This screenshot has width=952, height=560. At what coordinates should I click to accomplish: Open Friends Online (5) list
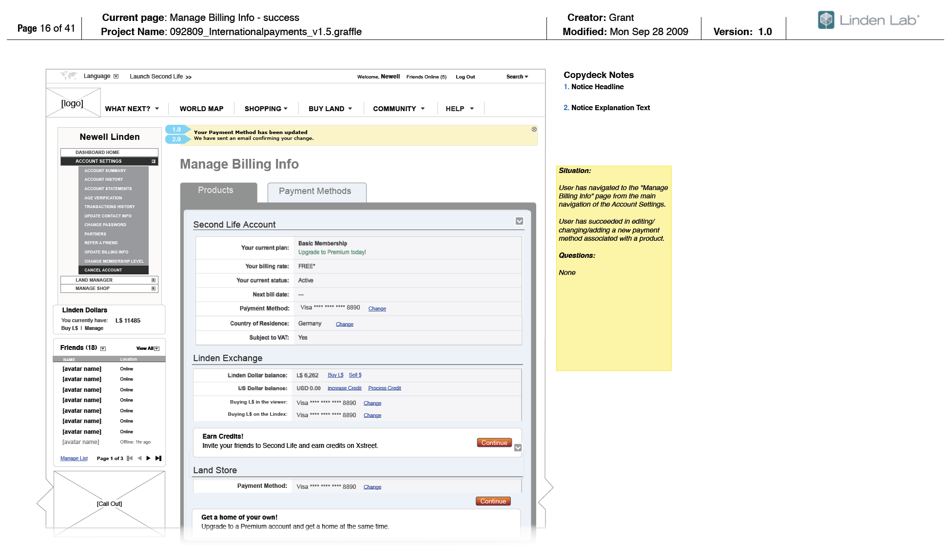pyautogui.click(x=426, y=77)
